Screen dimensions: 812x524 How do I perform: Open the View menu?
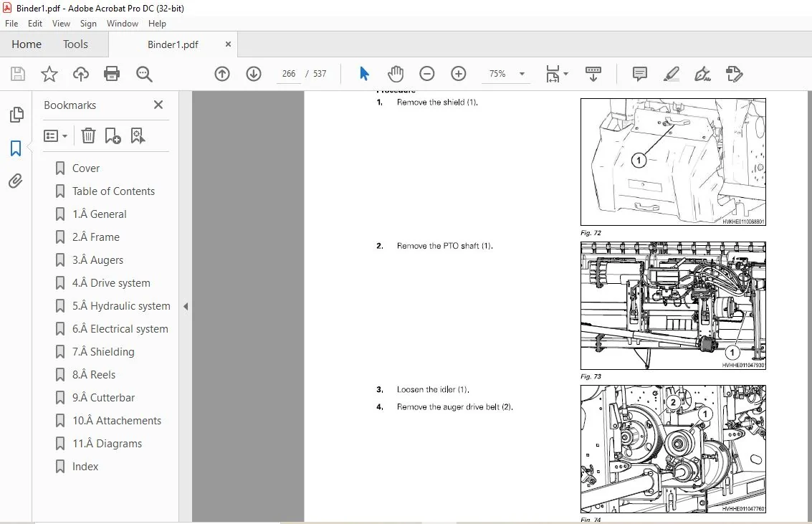tap(61, 24)
